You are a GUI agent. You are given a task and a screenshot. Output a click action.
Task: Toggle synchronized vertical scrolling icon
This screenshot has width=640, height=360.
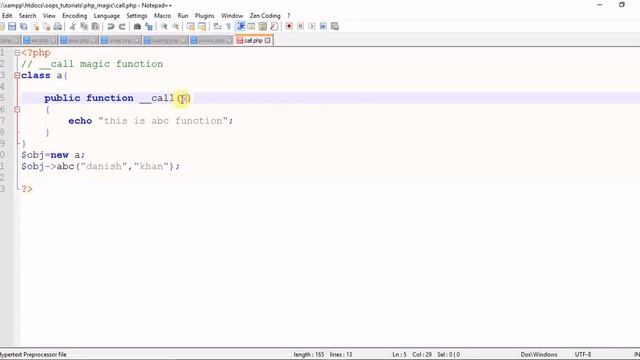coord(190,27)
